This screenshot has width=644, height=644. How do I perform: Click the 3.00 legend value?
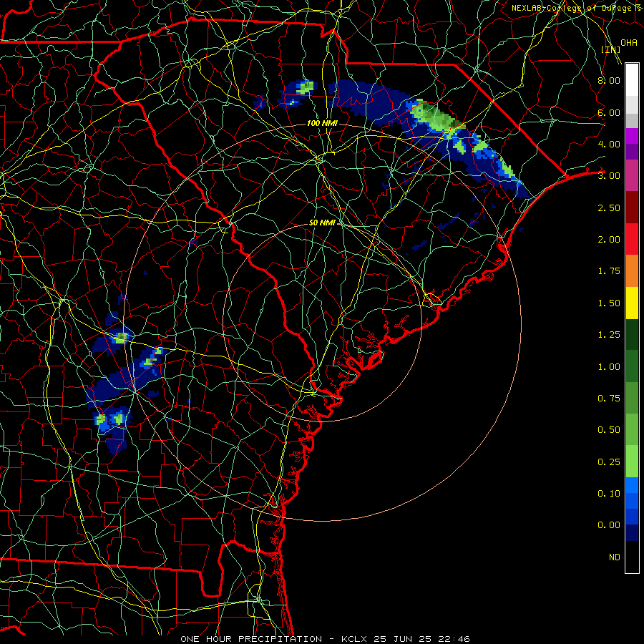click(609, 176)
